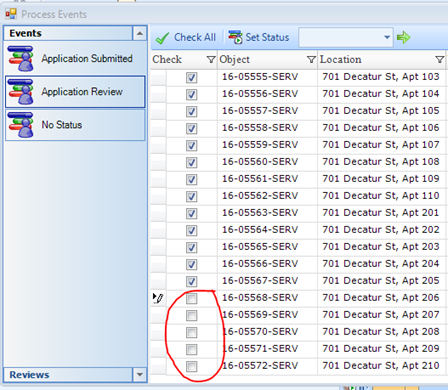Open the Object column filter
This screenshot has width=448, height=390.
311,60
